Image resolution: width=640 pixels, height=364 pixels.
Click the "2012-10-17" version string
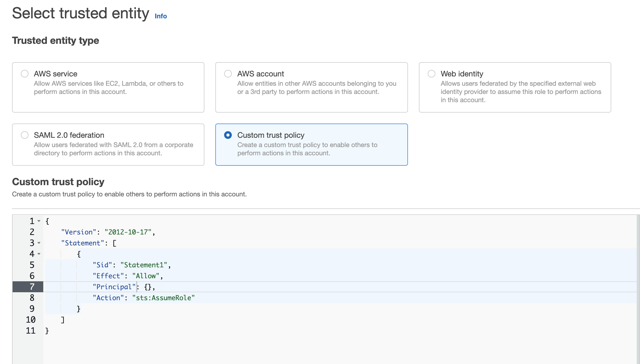pyautogui.click(x=128, y=232)
